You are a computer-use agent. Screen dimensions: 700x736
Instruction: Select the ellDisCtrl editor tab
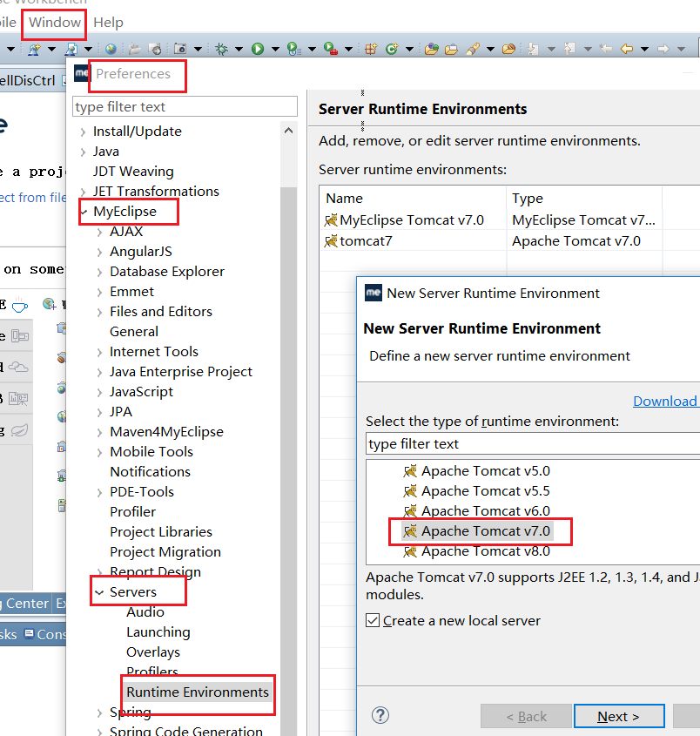tap(27, 80)
